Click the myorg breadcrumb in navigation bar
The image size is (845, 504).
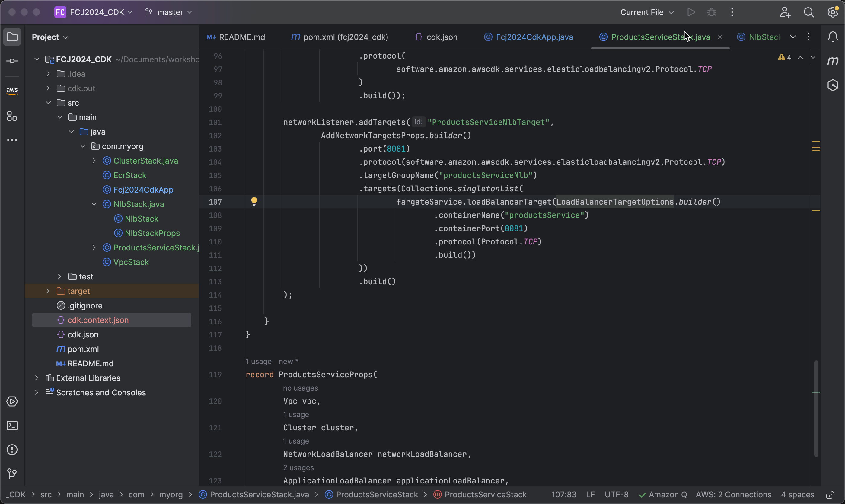171,495
